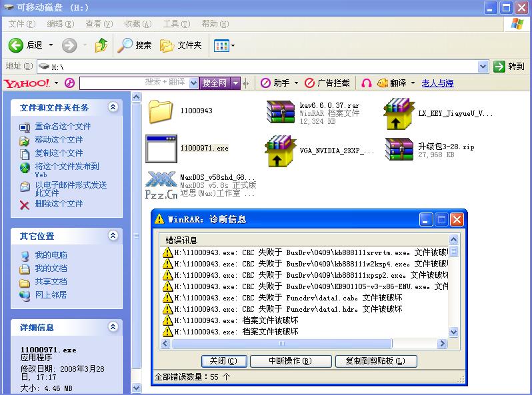This screenshot has width=532, height=395.
Task: Select the Funcdrv\data1.cab error row
Action: (x=305, y=298)
